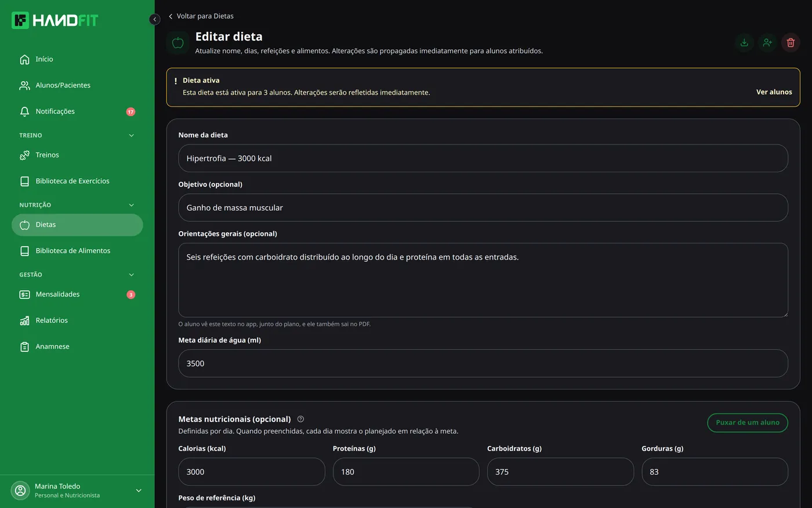
Task: Click the Proteínas (g) input field
Action: click(406, 472)
